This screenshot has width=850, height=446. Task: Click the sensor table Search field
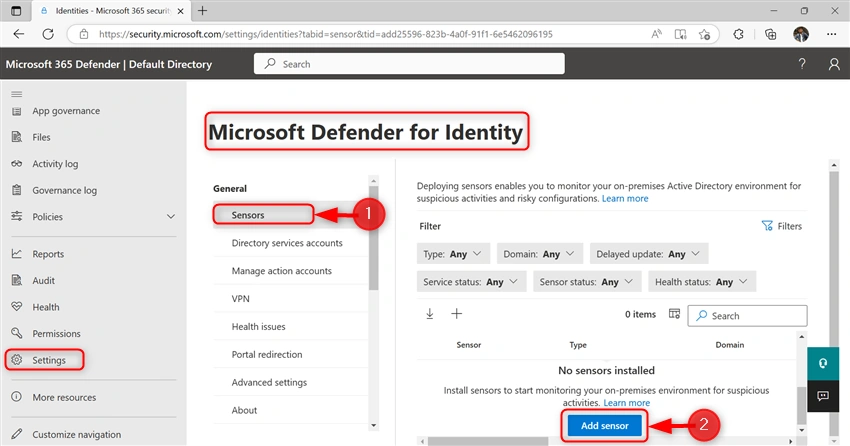(748, 315)
